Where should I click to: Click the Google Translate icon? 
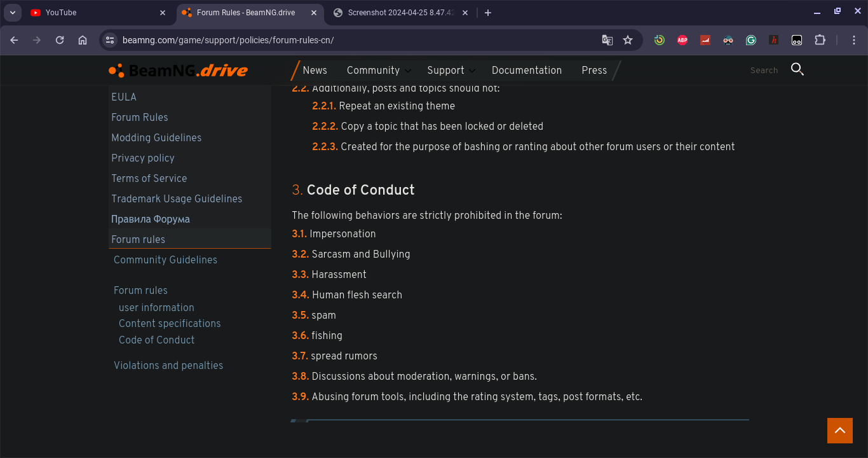(x=607, y=40)
